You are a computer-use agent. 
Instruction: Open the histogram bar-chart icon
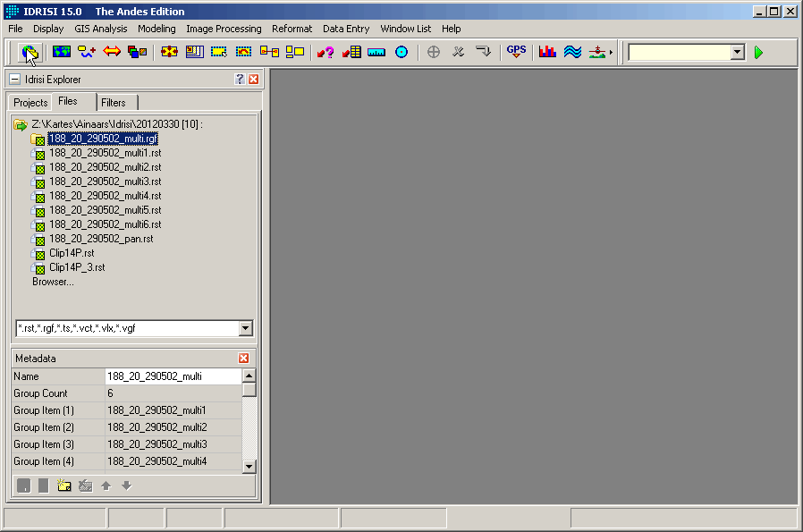tap(547, 52)
